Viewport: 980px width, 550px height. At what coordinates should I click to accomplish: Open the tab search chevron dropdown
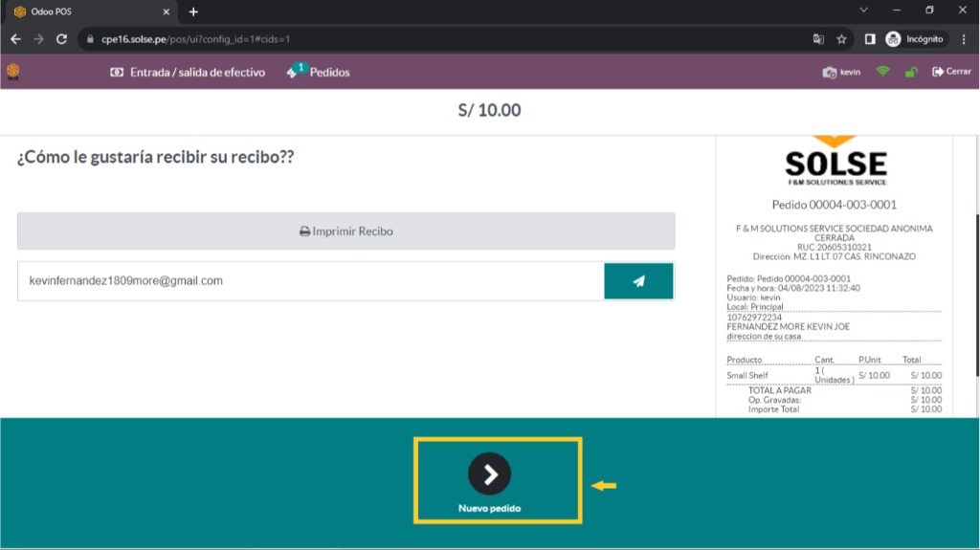point(863,11)
